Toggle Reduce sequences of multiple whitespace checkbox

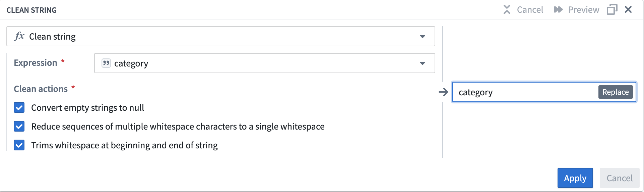(19, 127)
